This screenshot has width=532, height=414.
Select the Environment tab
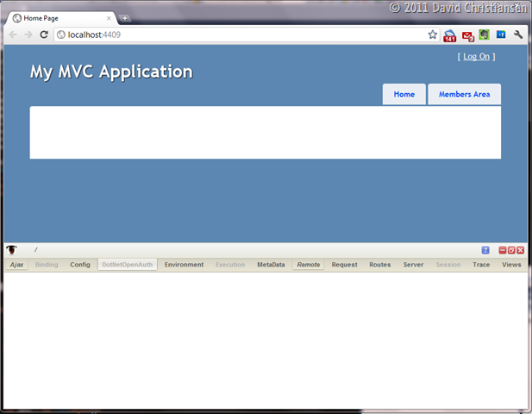(184, 265)
